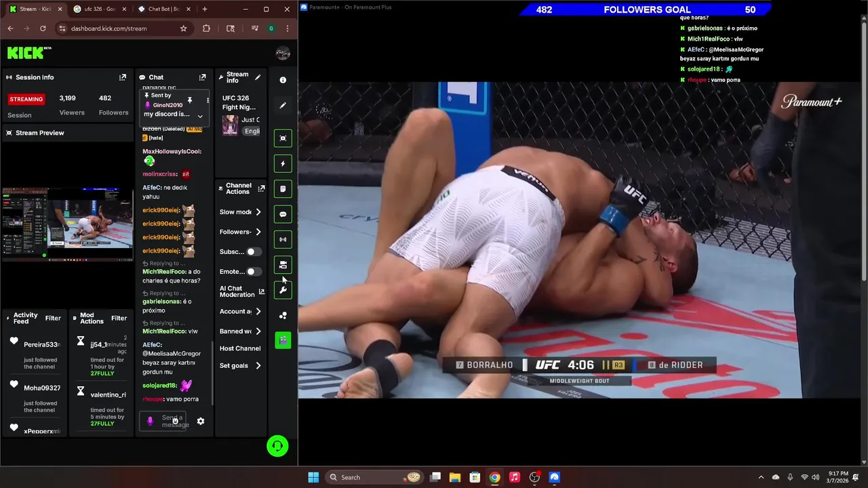Focus the Send a message field
Screen dimensions: 868x488
pyautogui.click(x=163, y=421)
